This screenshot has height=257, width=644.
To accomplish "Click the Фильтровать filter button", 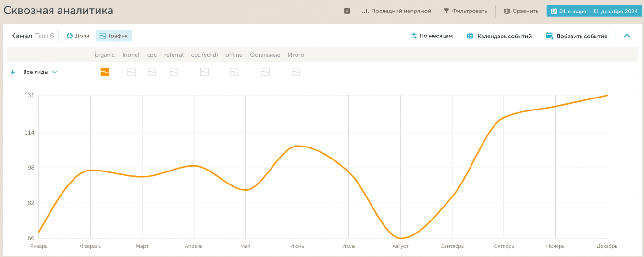I will pos(465,11).
